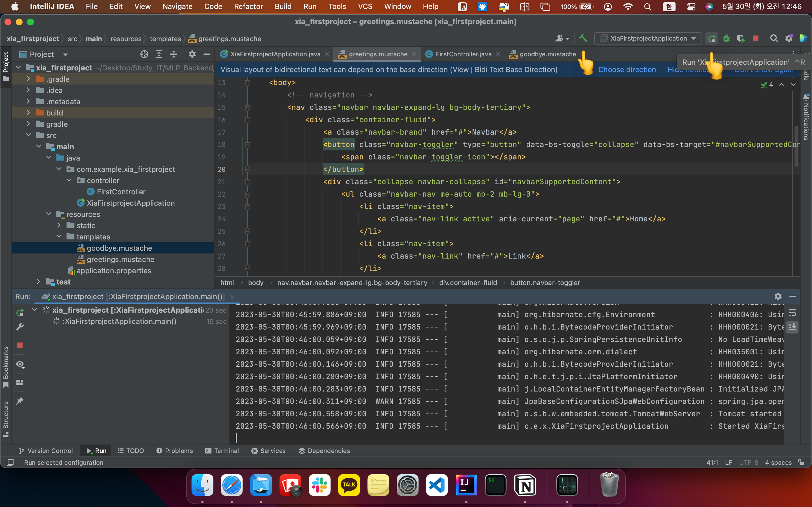Collapse the templates folder
Image resolution: width=812 pixels, height=507 pixels.
(x=59, y=237)
